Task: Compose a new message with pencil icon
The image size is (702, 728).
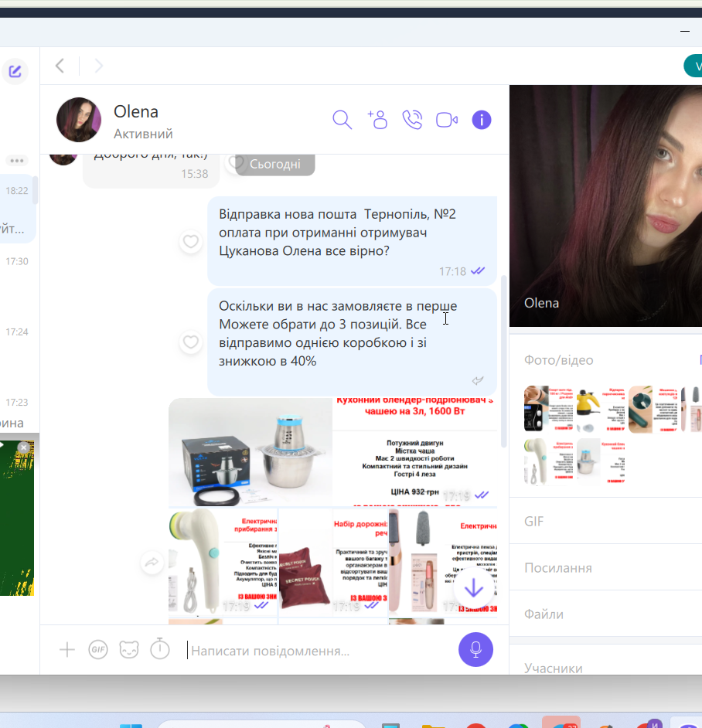Action: 15,71
